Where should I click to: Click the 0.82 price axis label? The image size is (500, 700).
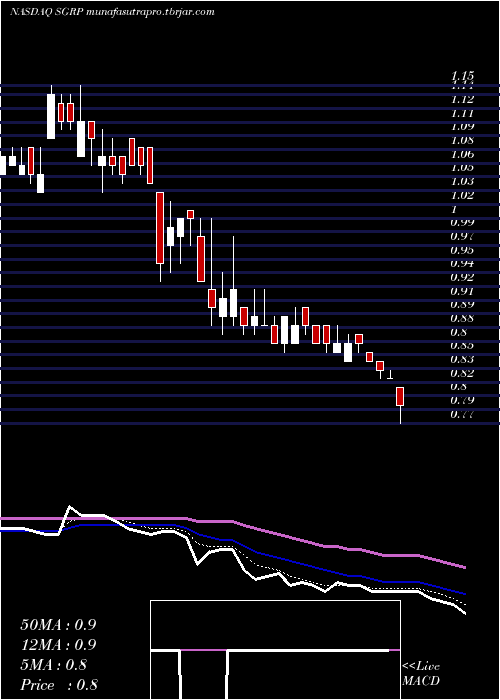tap(462, 373)
